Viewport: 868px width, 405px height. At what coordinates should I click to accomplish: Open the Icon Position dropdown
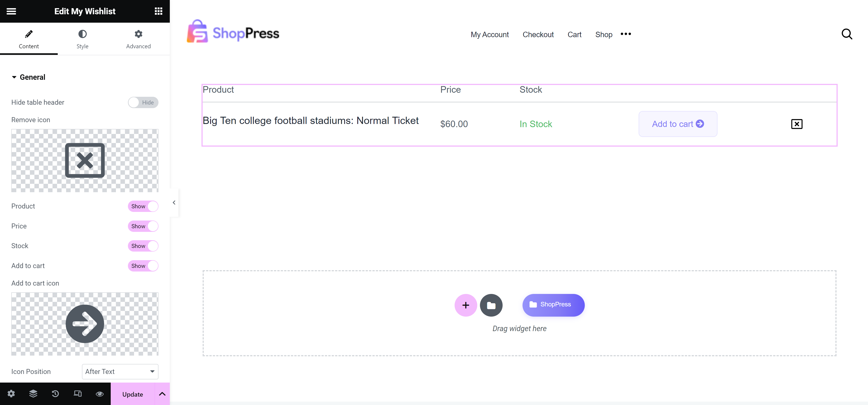click(120, 371)
